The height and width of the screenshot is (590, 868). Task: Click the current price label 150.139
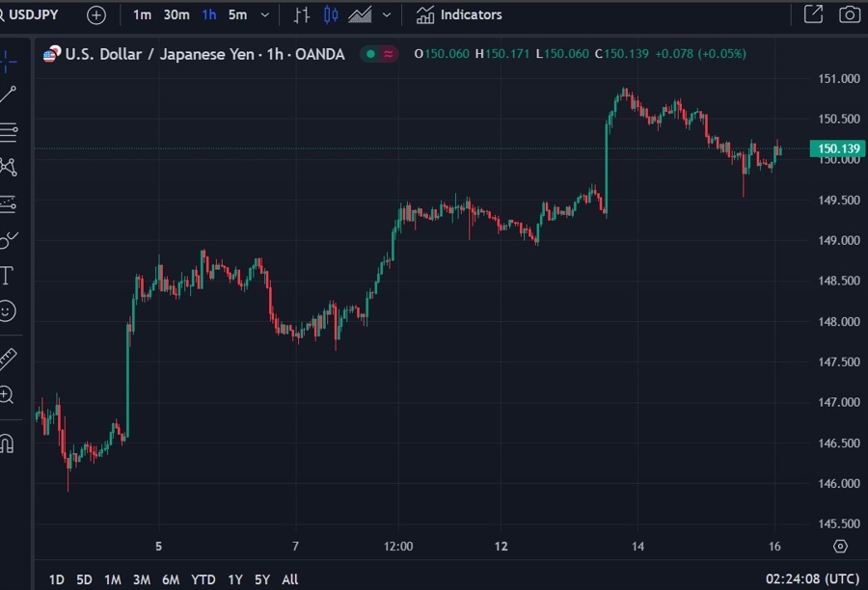838,148
